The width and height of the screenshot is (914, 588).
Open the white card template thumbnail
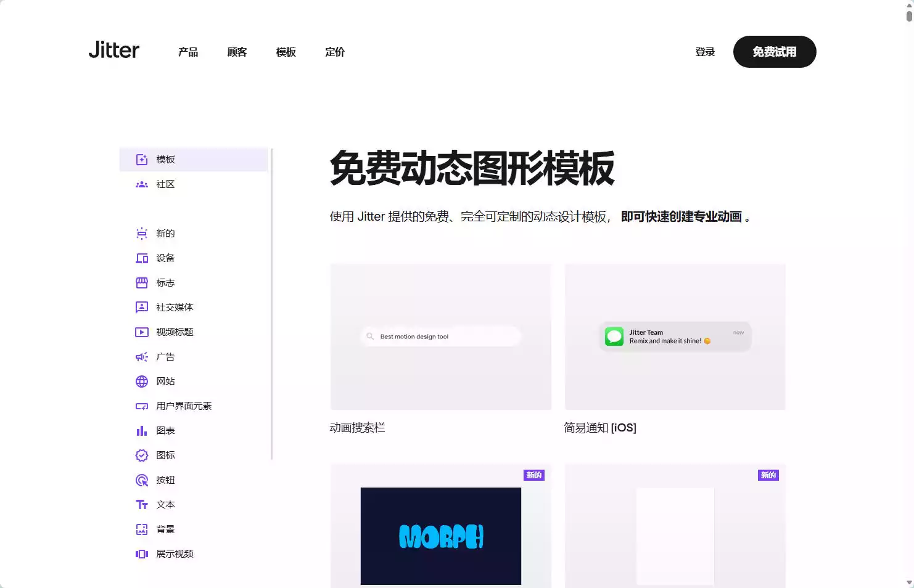(675, 526)
